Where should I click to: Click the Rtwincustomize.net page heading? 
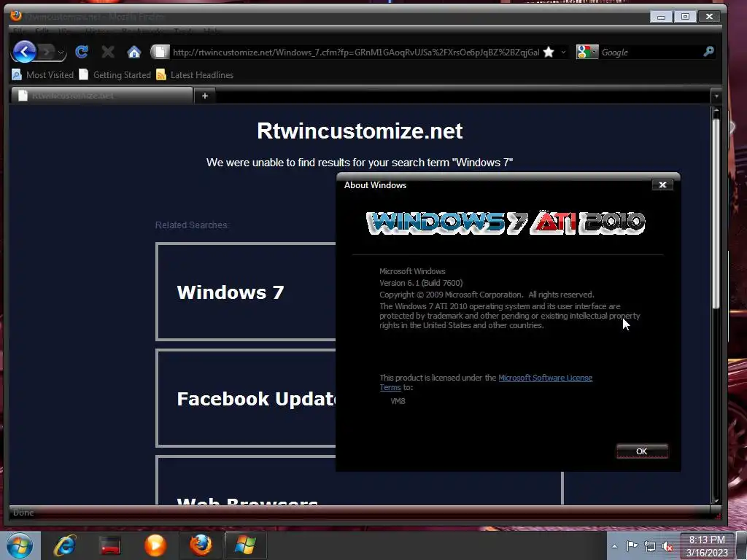coord(360,131)
